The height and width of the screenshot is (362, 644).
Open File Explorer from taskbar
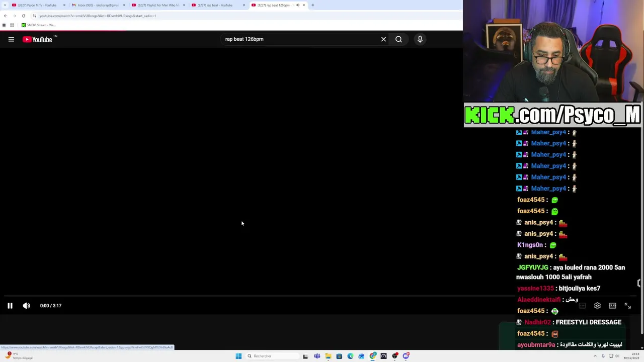pos(328,356)
